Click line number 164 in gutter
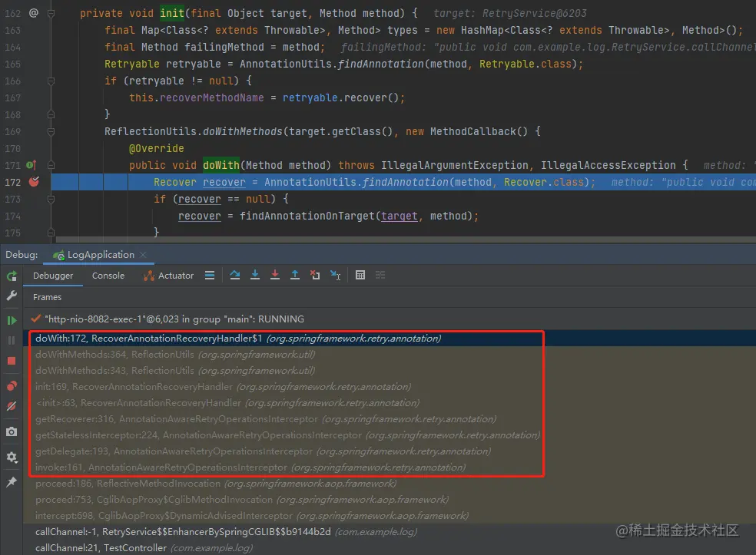The image size is (756, 555). pos(12,48)
